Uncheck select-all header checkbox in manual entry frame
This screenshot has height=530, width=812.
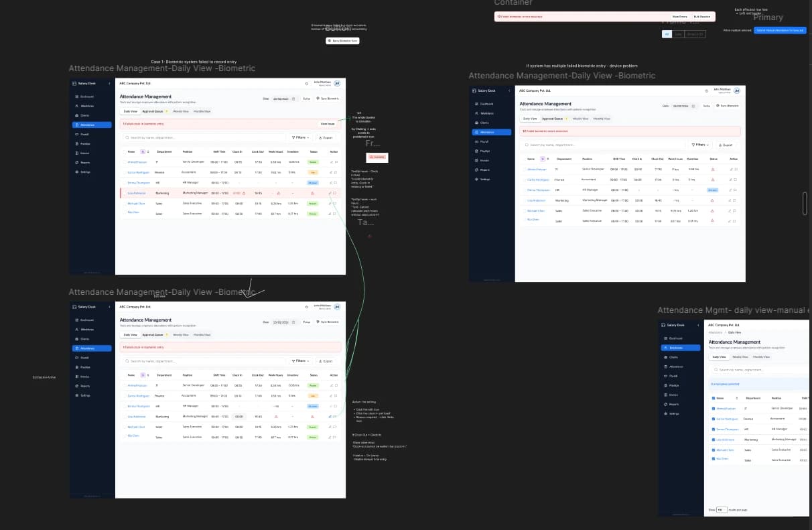coord(714,398)
